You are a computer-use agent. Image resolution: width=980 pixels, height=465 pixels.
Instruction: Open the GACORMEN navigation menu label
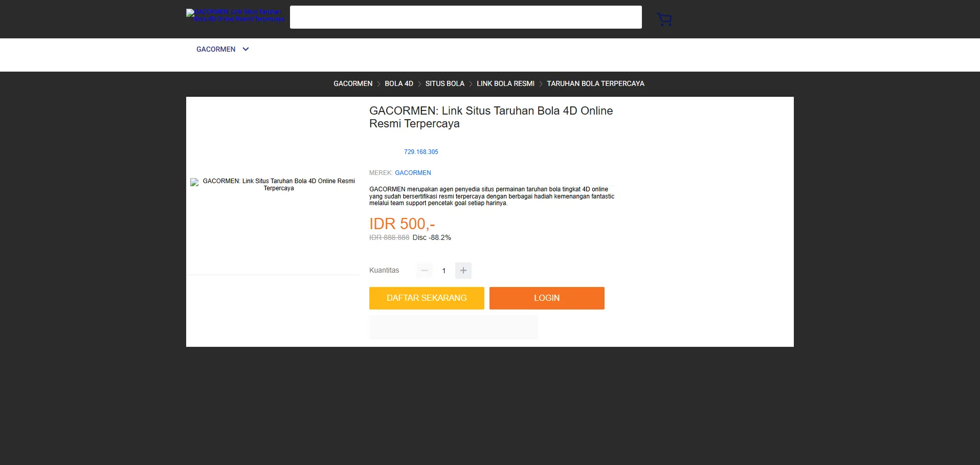216,49
